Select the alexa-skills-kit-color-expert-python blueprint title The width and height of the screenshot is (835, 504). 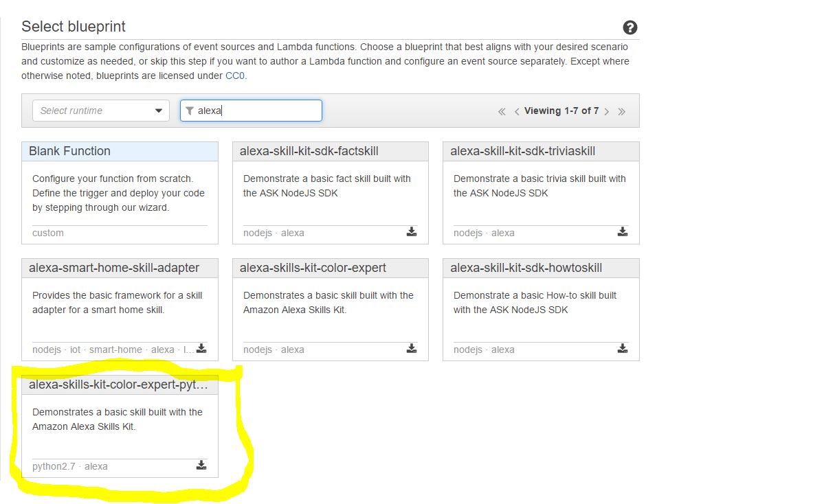tap(118, 385)
